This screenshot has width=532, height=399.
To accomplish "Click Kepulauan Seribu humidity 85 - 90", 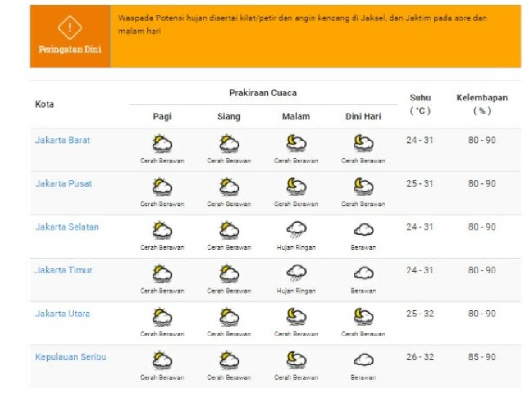I will 482,357.
